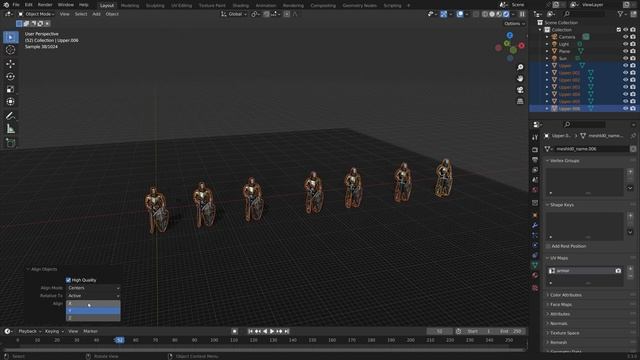640x360 pixels.
Task: Select the Rotate tool
Action: point(11,76)
